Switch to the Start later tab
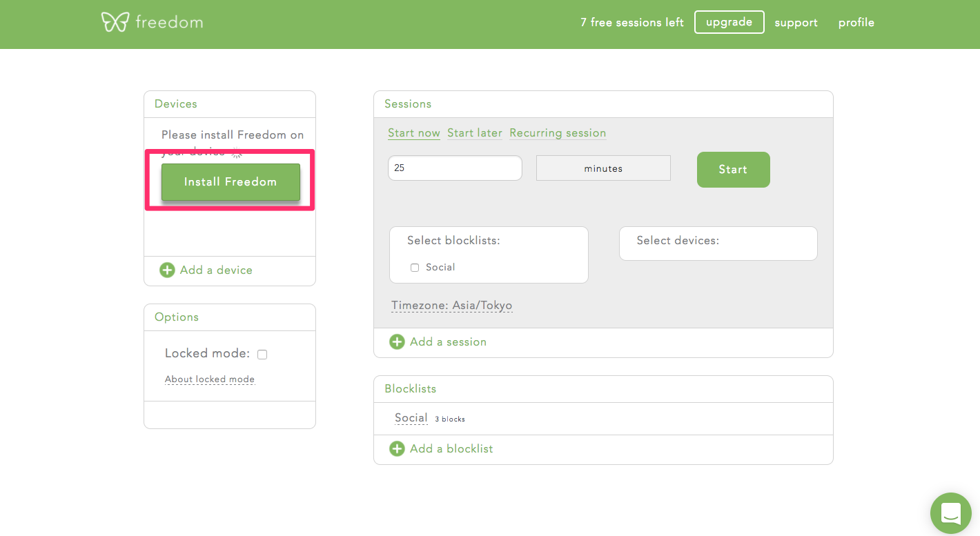The width and height of the screenshot is (980, 536). [x=475, y=132]
